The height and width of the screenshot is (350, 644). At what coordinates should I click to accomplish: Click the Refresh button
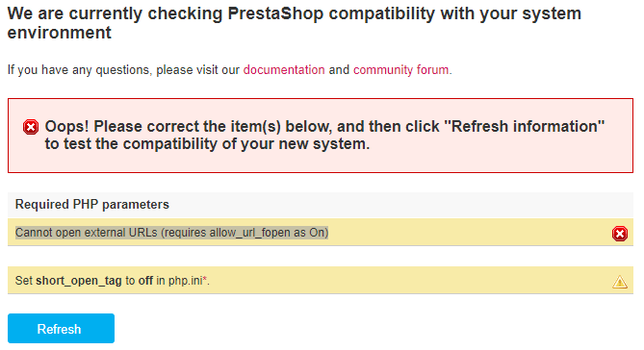click(61, 328)
